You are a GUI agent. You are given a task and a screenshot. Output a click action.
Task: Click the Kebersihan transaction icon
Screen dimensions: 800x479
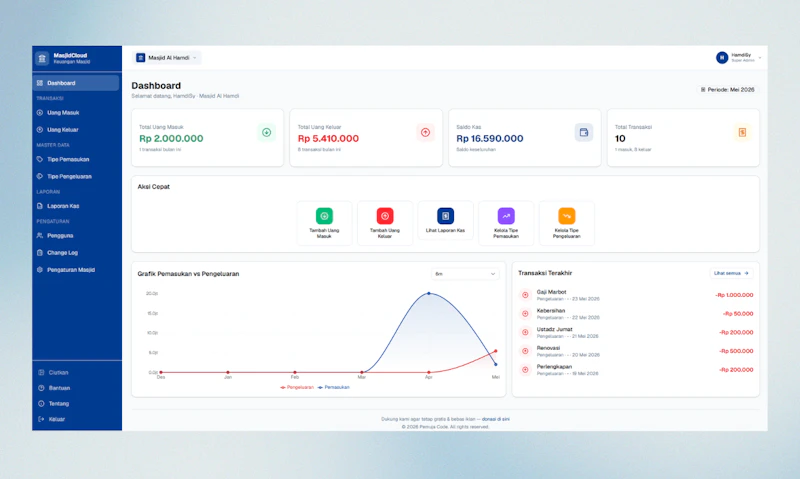pos(525,314)
